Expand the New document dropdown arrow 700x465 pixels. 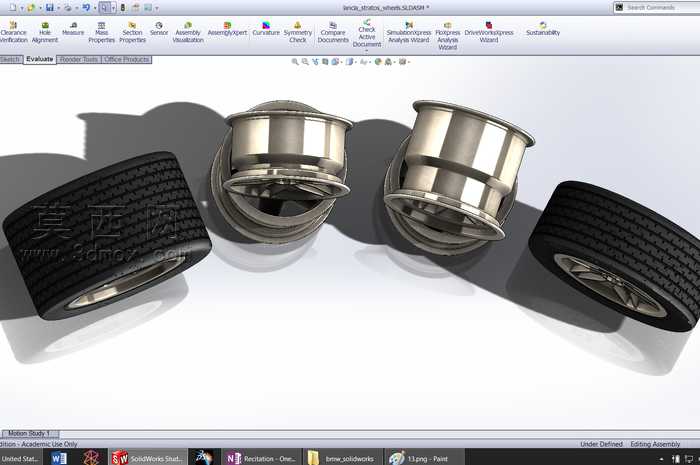(21, 8)
